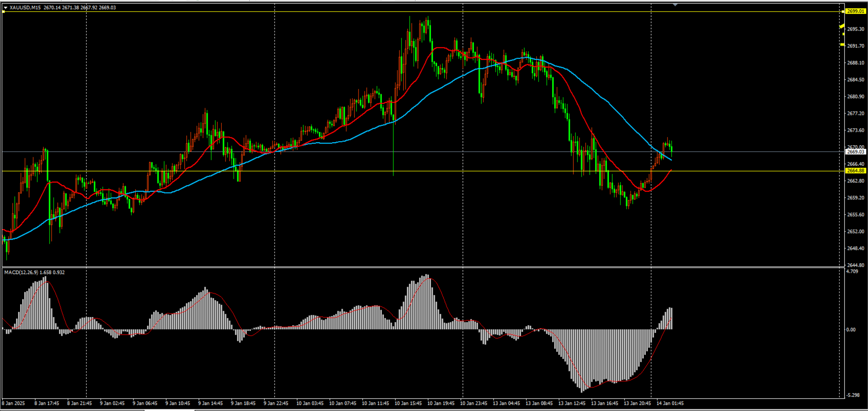The image size is (868, 411).
Task: Click the 4.709 MACD scale value
Action: 852,272
